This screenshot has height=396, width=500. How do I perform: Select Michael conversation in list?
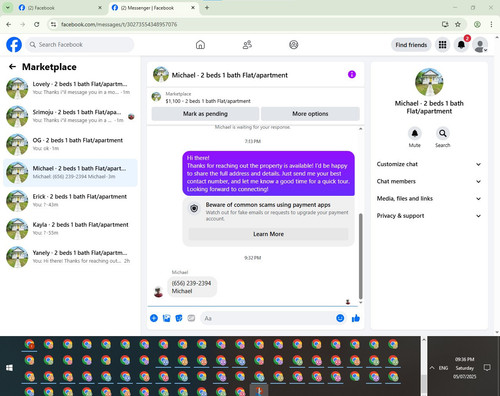coord(70,173)
